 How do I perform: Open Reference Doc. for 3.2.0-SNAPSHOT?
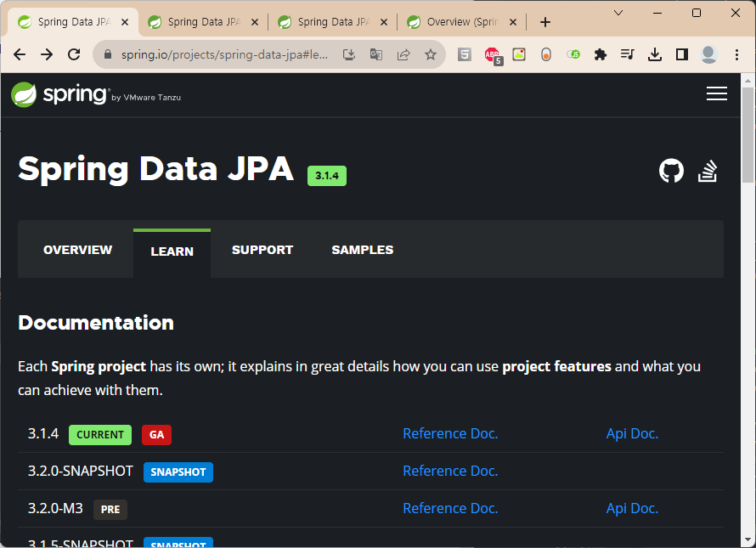pyautogui.click(x=450, y=471)
